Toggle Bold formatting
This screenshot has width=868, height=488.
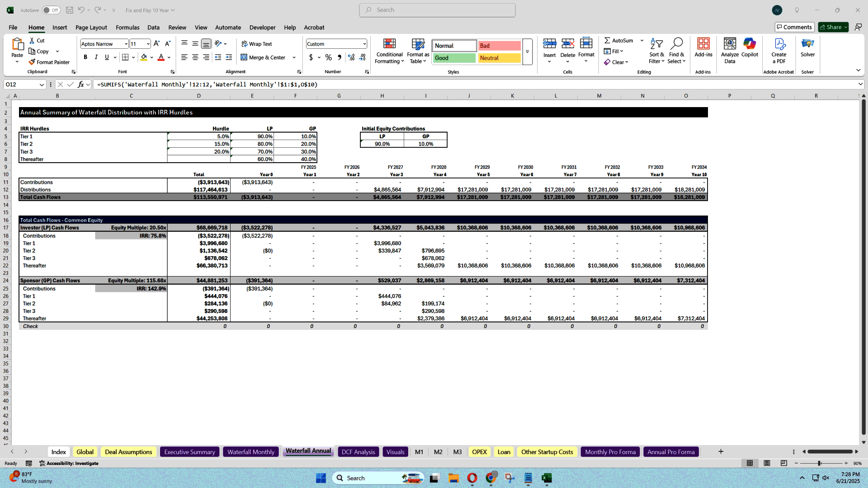tap(85, 57)
